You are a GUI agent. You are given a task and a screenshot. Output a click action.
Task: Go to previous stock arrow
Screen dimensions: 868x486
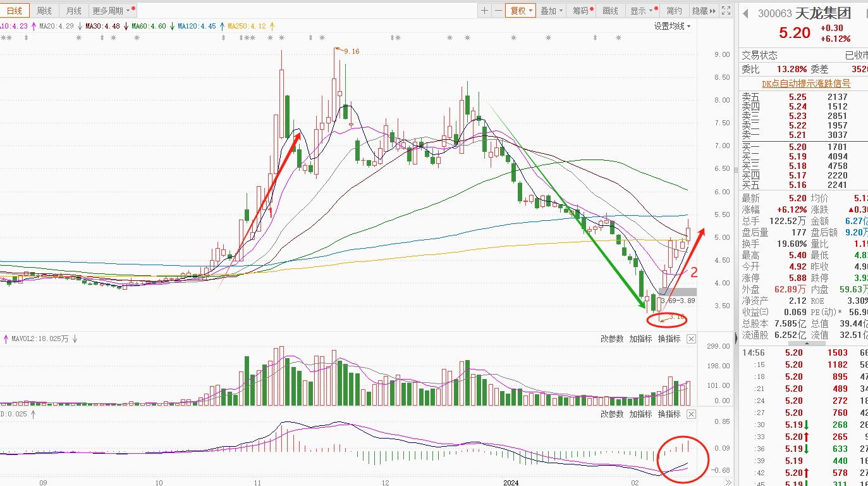[746, 13]
